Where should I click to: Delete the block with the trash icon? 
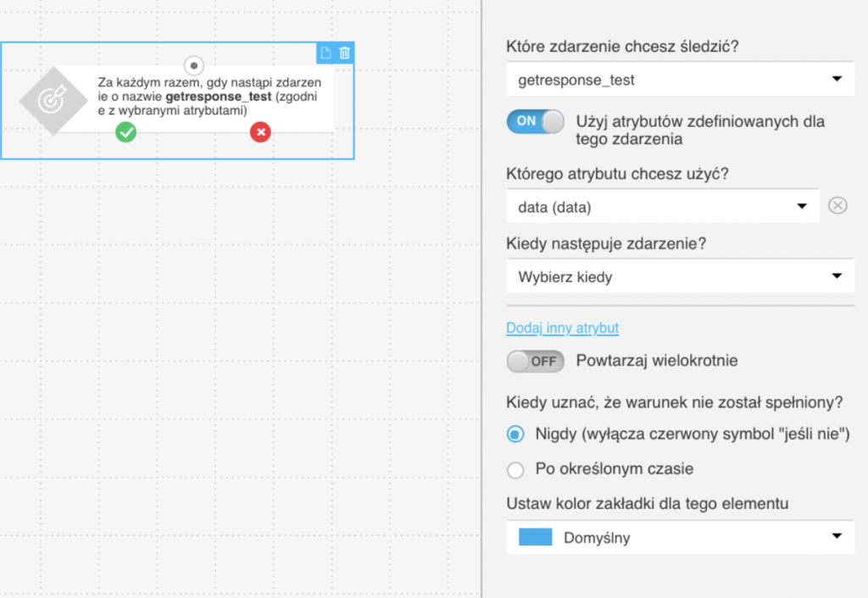(344, 53)
